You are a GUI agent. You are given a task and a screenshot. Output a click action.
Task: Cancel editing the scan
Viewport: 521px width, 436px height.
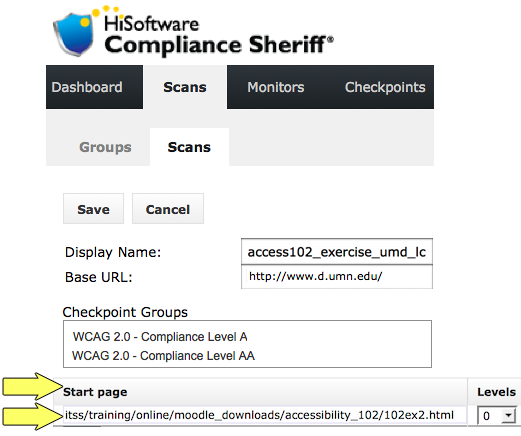point(168,209)
